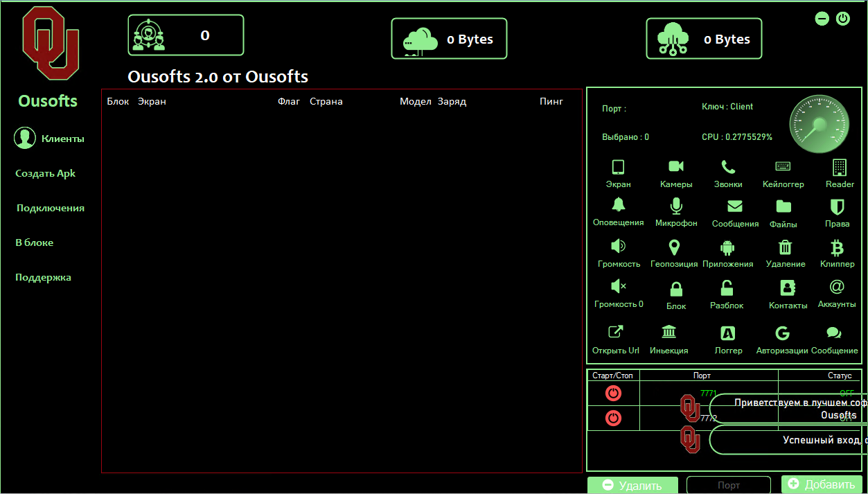Open the Экран tool icon
868x494 pixels.
[618, 167]
